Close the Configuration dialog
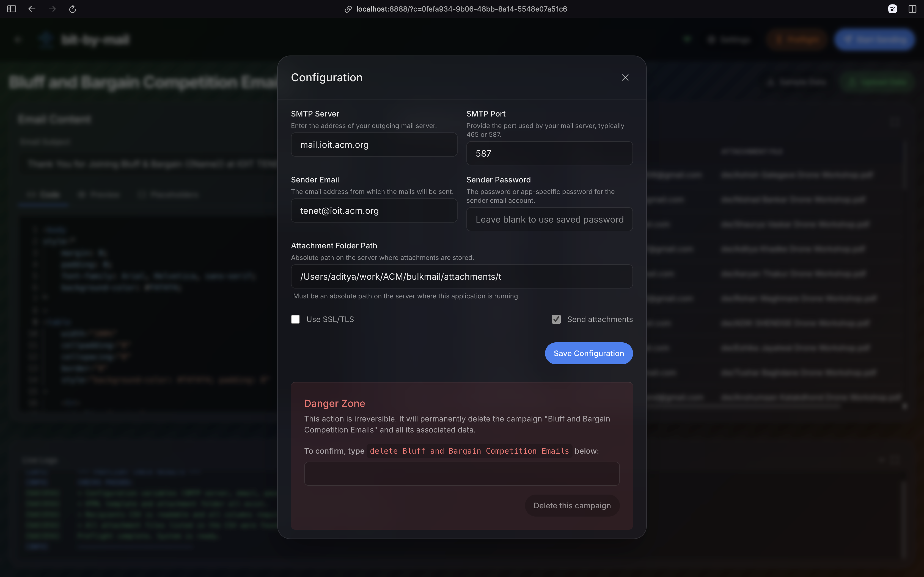Image resolution: width=924 pixels, height=577 pixels. (625, 77)
